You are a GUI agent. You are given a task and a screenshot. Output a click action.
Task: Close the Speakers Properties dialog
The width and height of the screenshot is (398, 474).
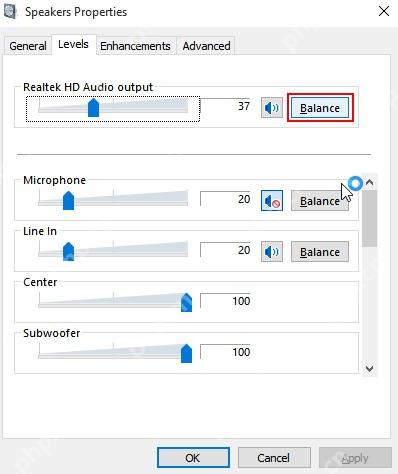click(384, 11)
